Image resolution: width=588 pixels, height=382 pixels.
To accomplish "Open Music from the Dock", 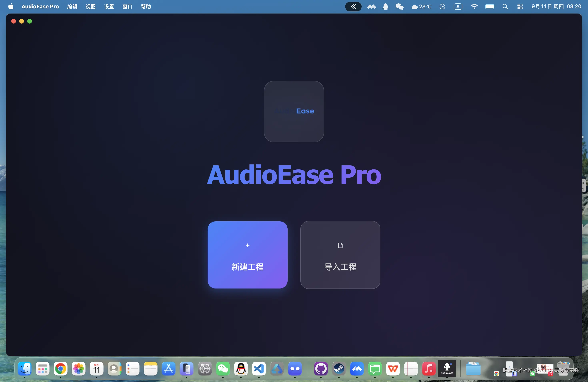I will (x=429, y=369).
